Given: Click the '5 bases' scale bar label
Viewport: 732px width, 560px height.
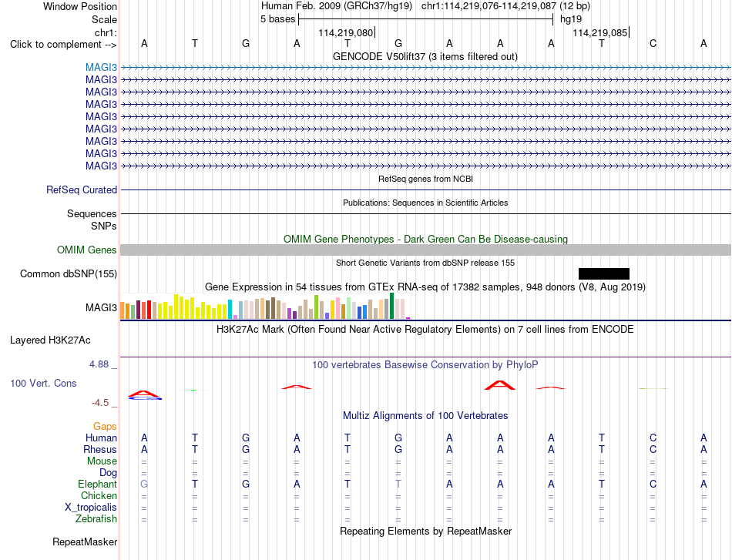Looking at the screenshot, I should pos(277,19).
